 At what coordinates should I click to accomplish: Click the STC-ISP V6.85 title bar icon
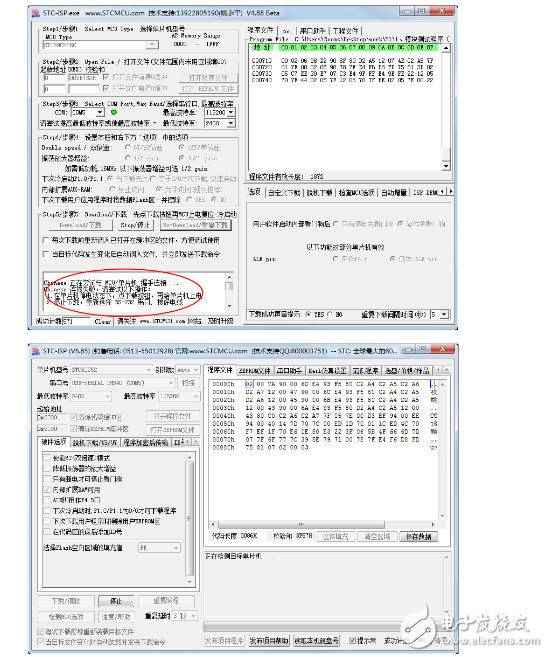point(36,351)
